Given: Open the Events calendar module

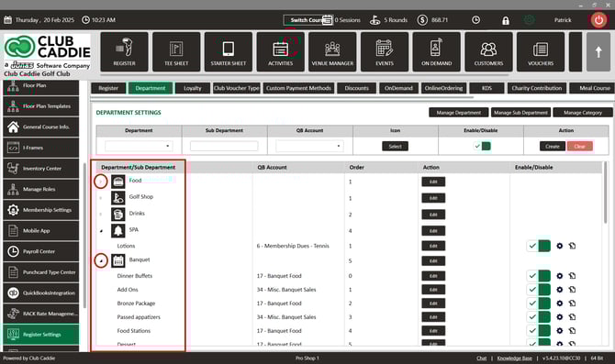Looking at the screenshot, I should coord(385,51).
